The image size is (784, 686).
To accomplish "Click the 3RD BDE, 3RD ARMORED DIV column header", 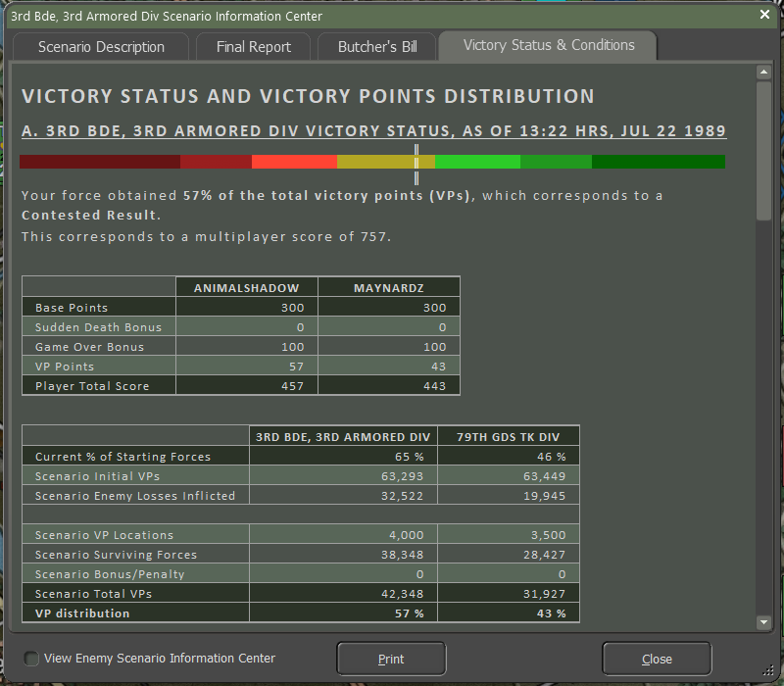I will (343, 436).
